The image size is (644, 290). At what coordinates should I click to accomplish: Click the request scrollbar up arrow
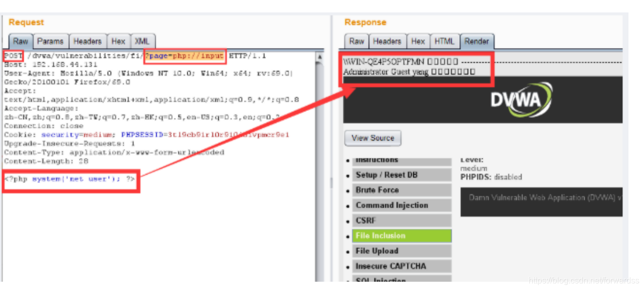click(x=320, y=56)
